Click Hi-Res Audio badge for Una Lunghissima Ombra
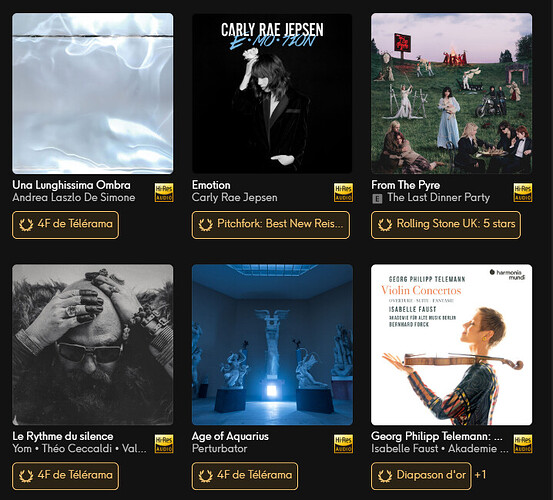The image size is (553, 500). (x=164, y=193)
